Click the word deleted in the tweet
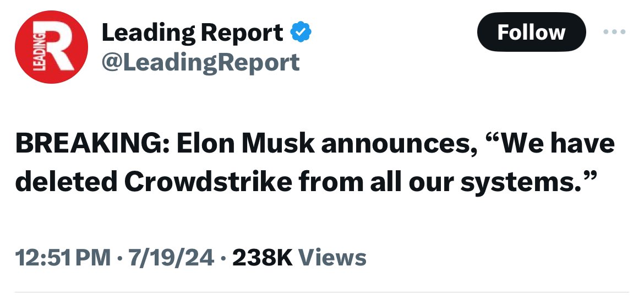Screen dimensions: 644x304 point(65,182)
